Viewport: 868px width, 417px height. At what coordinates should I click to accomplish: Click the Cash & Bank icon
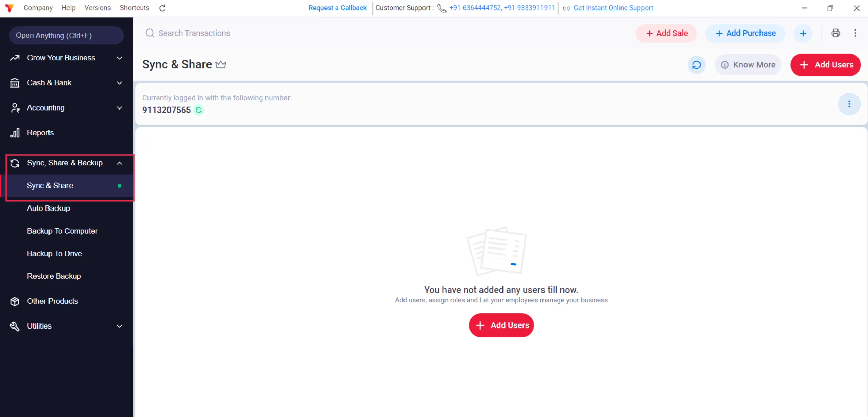tap(14, 83)
